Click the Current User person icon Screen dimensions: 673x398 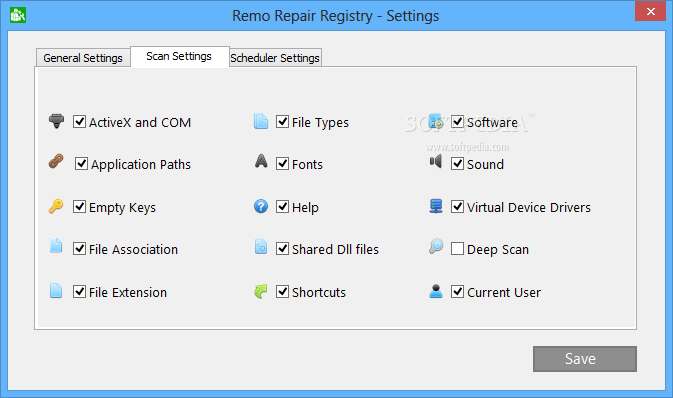click(436, 291)
